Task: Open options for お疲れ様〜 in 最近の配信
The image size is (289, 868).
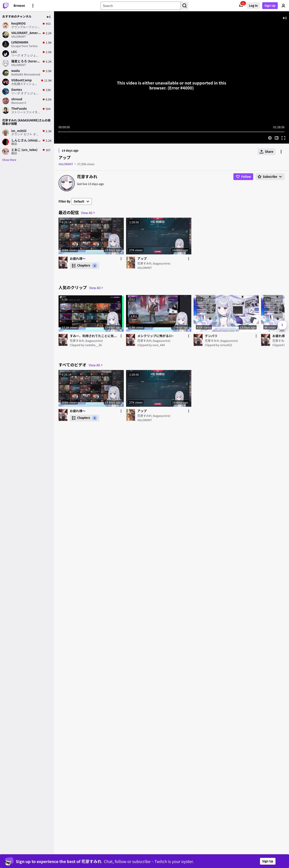Action: pos(121,259)
